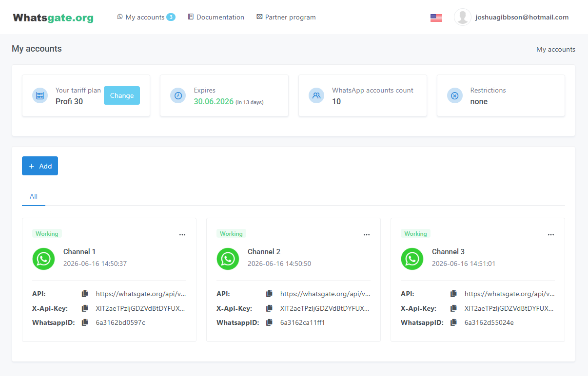Viewport: 588px width, 376px height.
Task: Click the WhatsappID value 6a3162bd0597c
Action: pyautogui.click(x=120, y=322)
